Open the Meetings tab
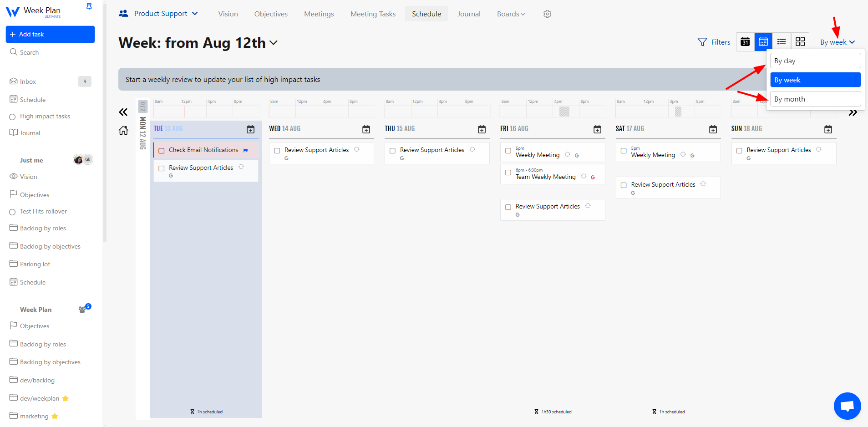 (x=319, y=14)
